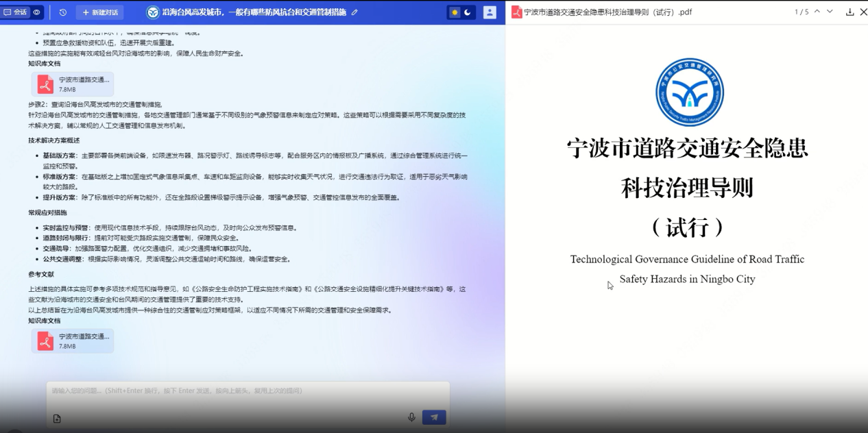Viewport: 868px width, 433px height.
Task: Click the red PDF icon beside the document title
Action: tap(518, 12)
